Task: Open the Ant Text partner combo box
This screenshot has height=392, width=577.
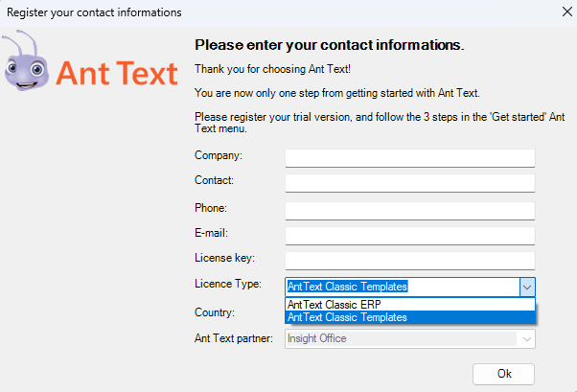Action: (401, 338)
